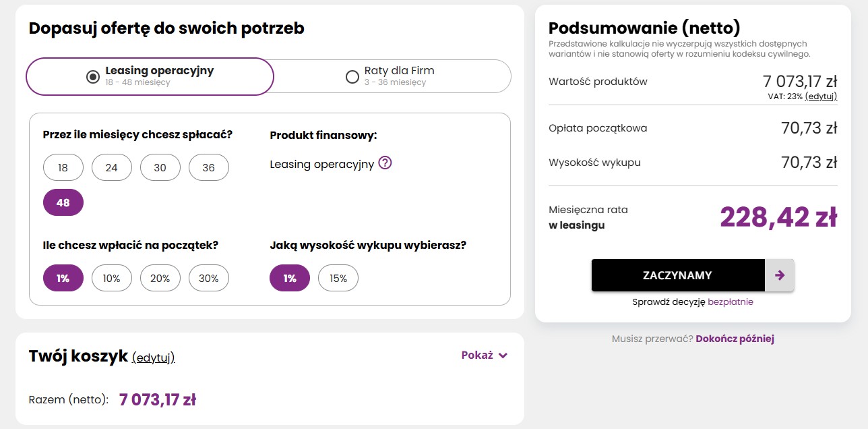This screenshot has height=429, width=868.
Task: Select the Raty dla Firm option
Action: tap(352, 77)
